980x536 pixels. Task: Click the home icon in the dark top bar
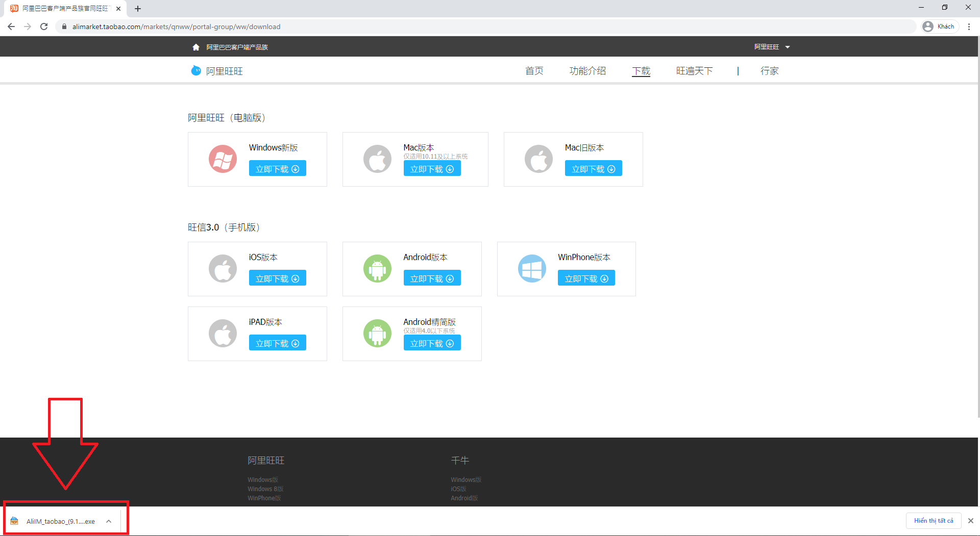click(x=196, y=47)
